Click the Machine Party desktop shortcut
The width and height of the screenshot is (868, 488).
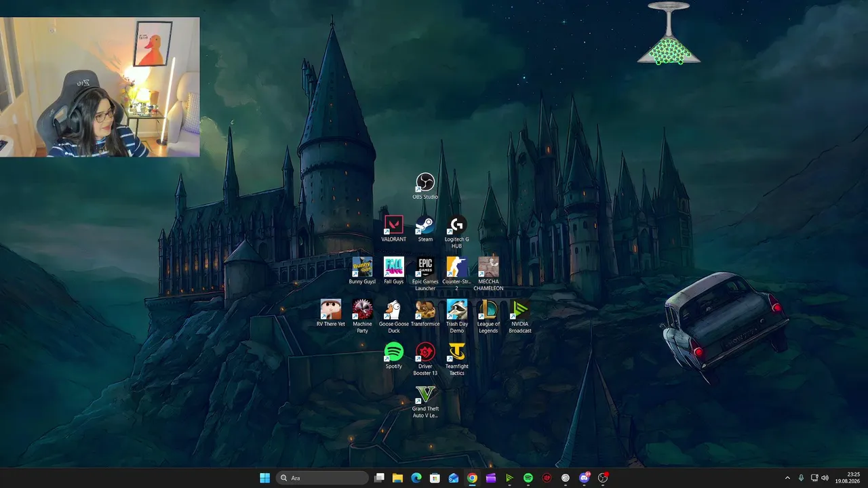tap(362, 317)
